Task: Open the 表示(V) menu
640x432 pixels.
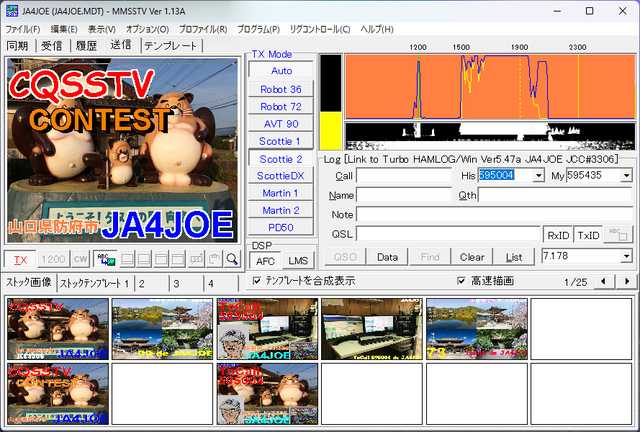Action: coord(102,29)
